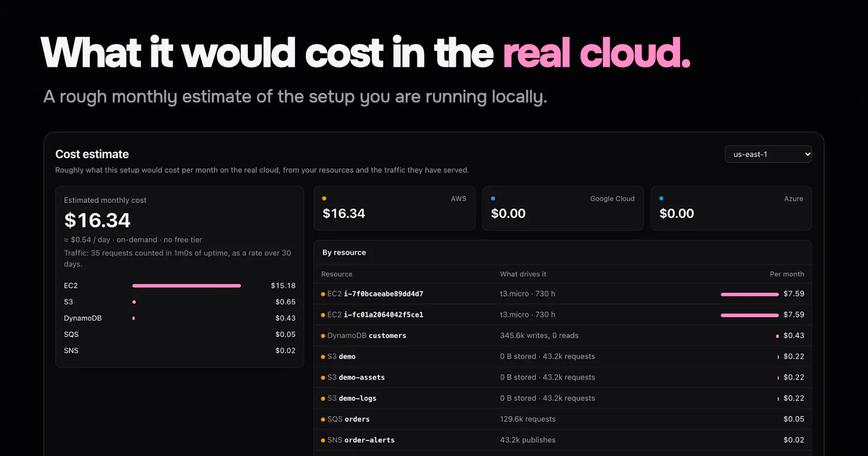
Task: Click the By resource heading
Action: [x=344, y=252]
